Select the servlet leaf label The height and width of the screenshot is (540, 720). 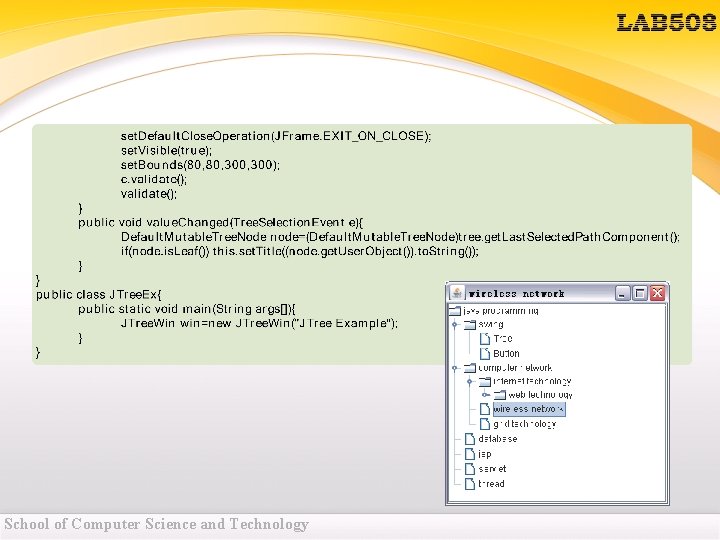(x=492, y=469)
